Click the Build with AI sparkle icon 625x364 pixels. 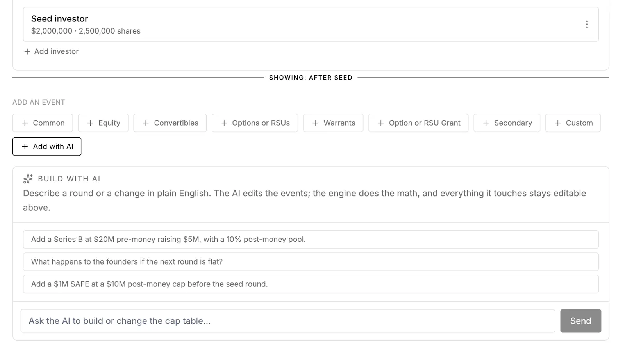(x=28, y=179)
